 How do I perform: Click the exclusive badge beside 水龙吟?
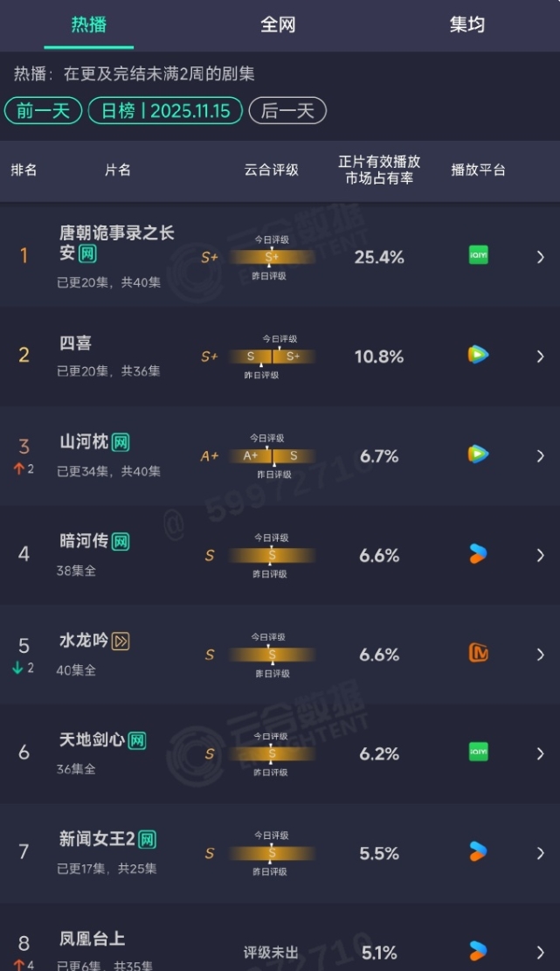pos(121,642)
